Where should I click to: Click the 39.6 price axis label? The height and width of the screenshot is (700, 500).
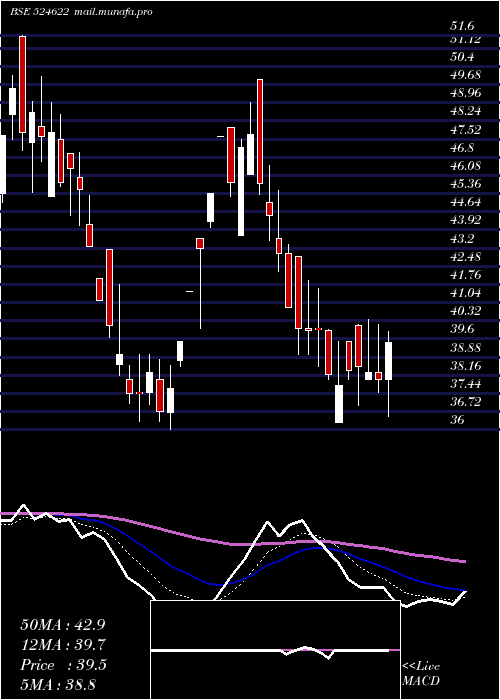(462, 329)
